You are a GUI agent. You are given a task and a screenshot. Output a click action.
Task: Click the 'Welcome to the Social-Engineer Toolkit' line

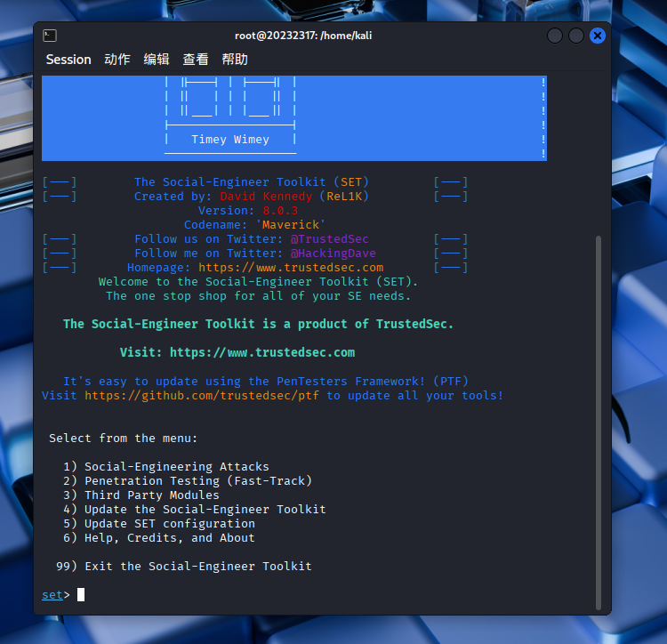coord(258,282)
